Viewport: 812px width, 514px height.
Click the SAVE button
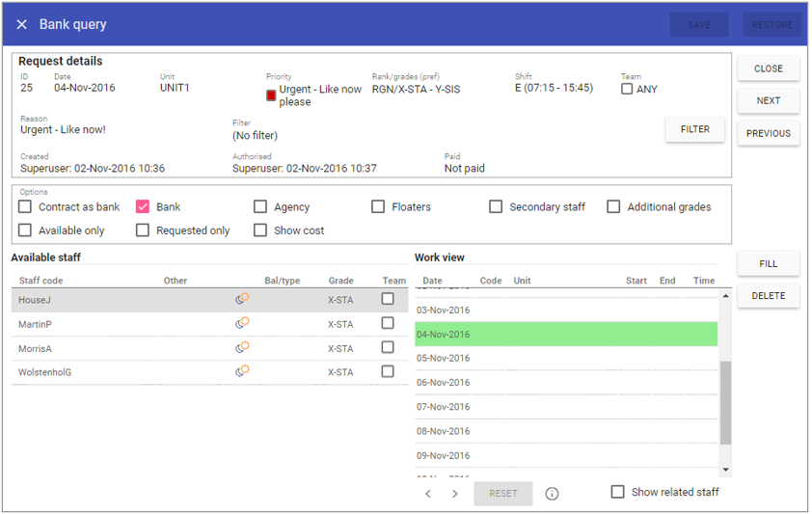point(699,24)
